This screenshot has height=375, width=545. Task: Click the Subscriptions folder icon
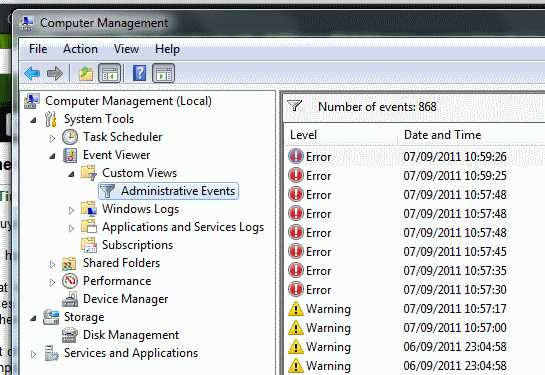click(89, 245)
